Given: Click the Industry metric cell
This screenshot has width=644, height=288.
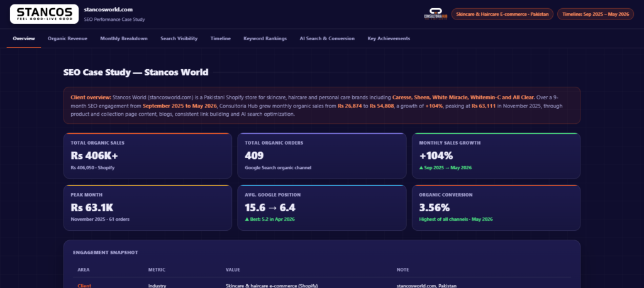Looking at the screenshot, I should pos(157,285).
